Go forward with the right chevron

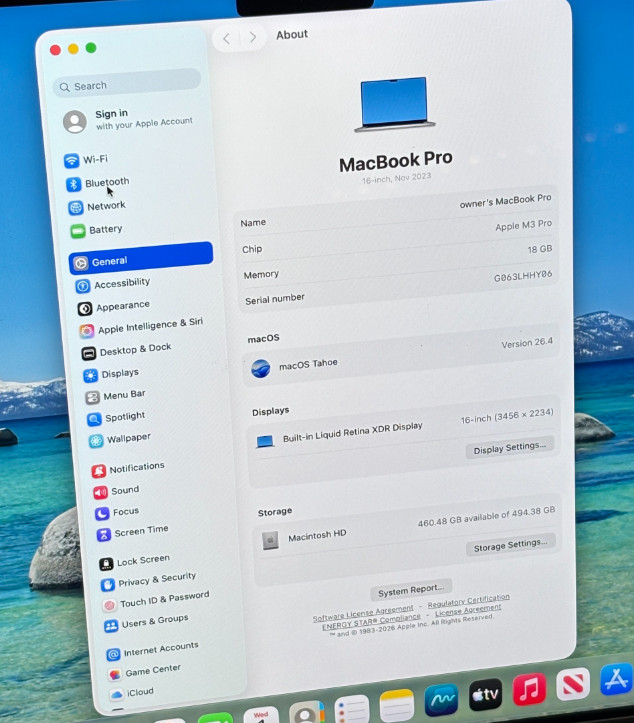tap(252, 37)
